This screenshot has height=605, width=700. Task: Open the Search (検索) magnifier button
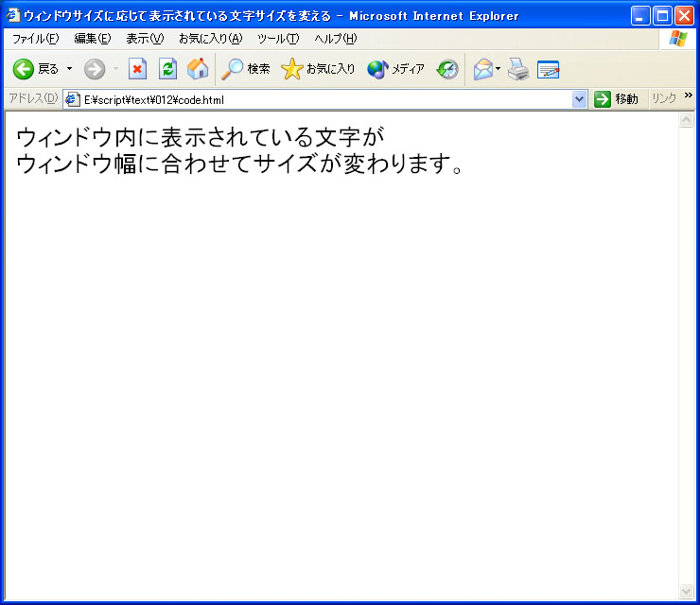coord(246,69)
